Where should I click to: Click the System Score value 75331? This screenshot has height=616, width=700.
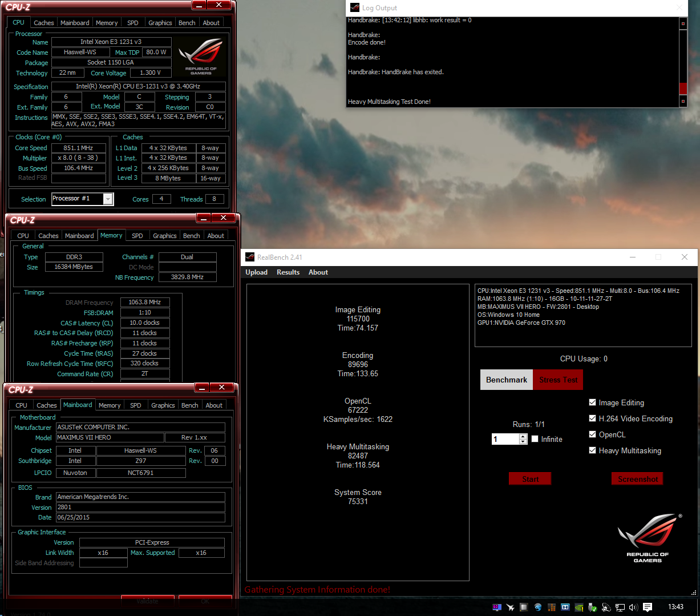pos(358,501)
